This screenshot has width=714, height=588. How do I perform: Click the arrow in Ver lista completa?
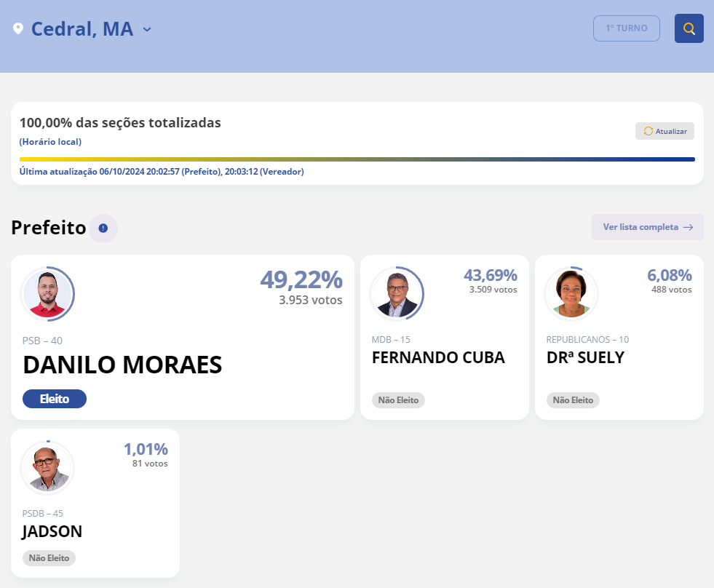click(x=688, y=227)
